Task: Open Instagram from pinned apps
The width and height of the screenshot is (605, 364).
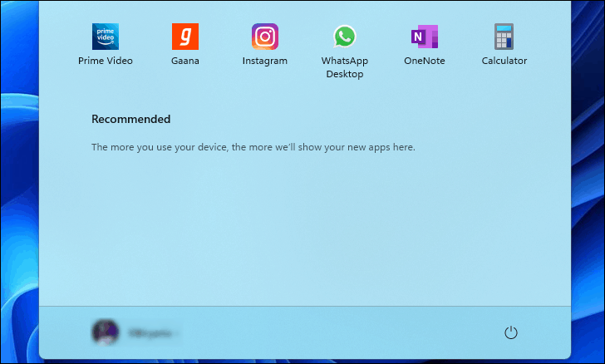Action: 264,44
